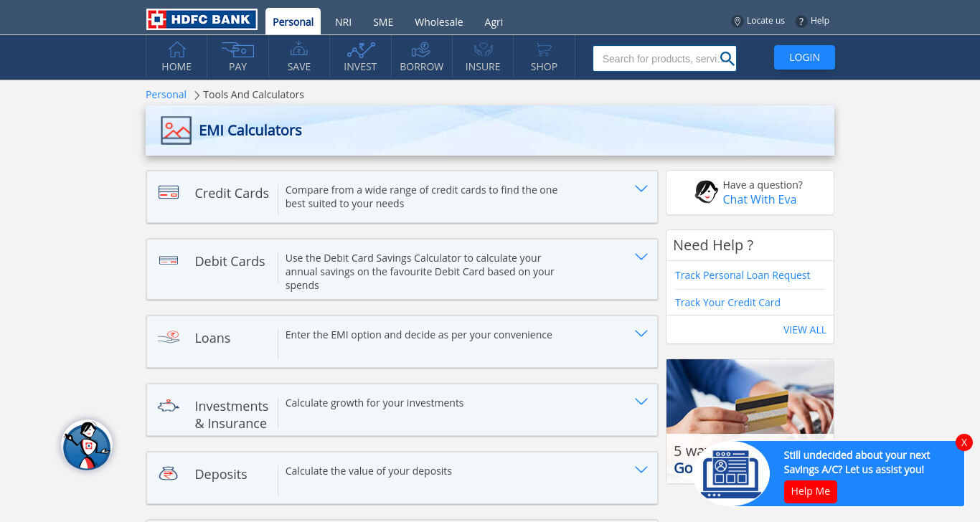Open Track Personal Loan Request link
Image resolution: width=980 pixels, height=522 pixels.
click(x=743, y=275)
